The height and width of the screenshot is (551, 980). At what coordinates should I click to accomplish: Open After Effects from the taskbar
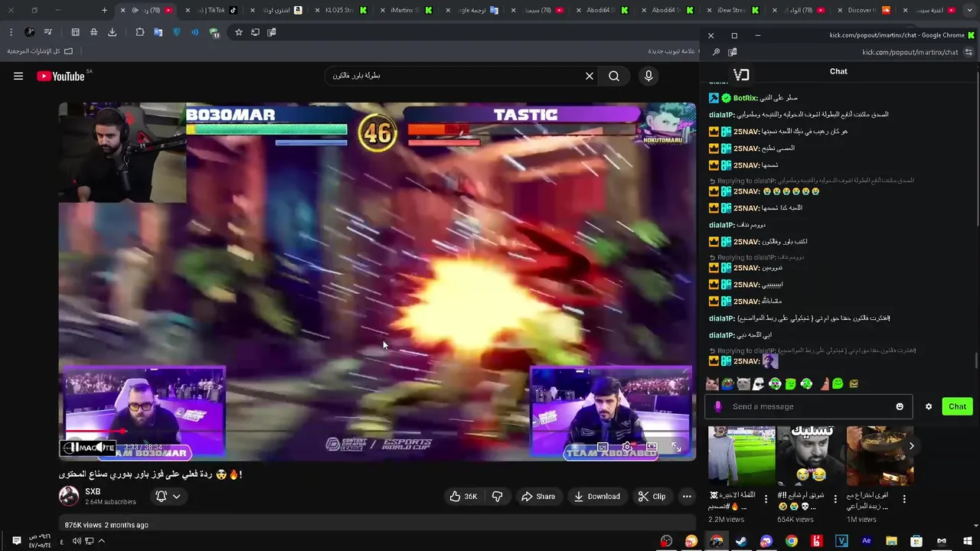866,541
